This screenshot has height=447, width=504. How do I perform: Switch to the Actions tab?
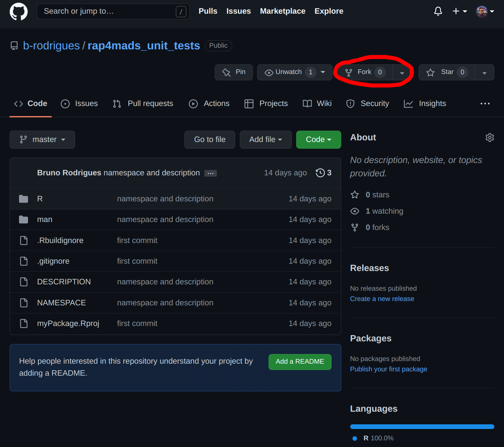(209, 104)
